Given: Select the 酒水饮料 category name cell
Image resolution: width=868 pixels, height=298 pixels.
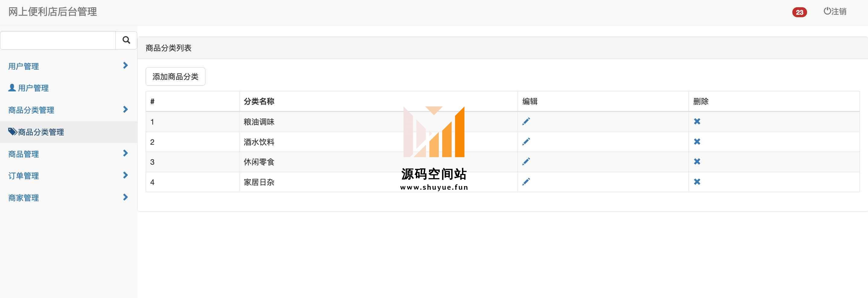Looking at the screenshot, I should [x=379, y=142].
